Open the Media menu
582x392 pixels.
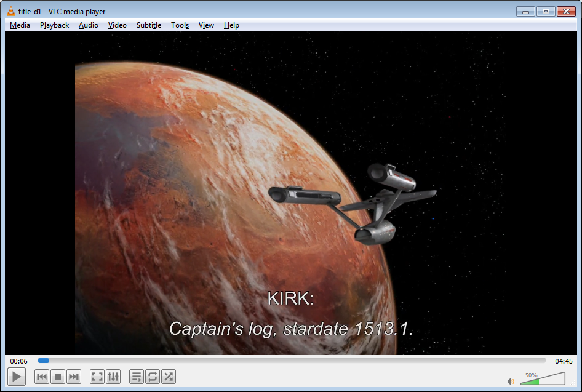[20, 25]
